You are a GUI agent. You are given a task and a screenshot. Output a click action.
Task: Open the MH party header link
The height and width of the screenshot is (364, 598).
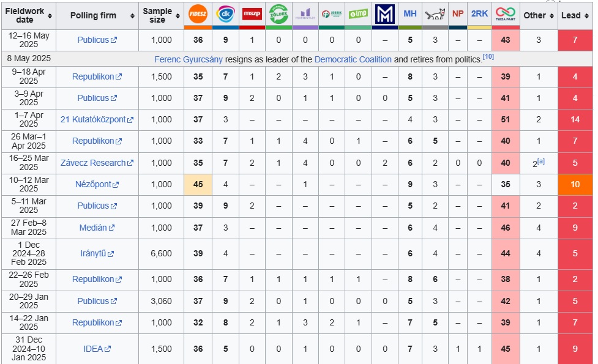point(409,13)
